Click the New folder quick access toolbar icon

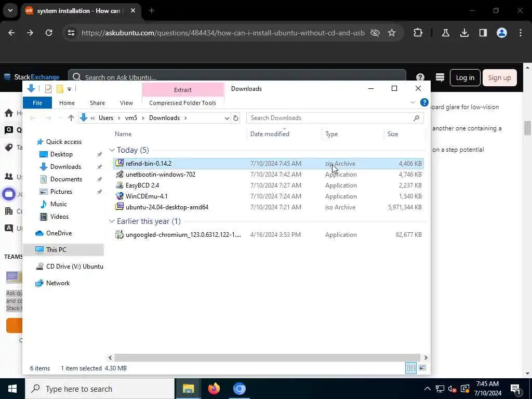click(60, 89)
